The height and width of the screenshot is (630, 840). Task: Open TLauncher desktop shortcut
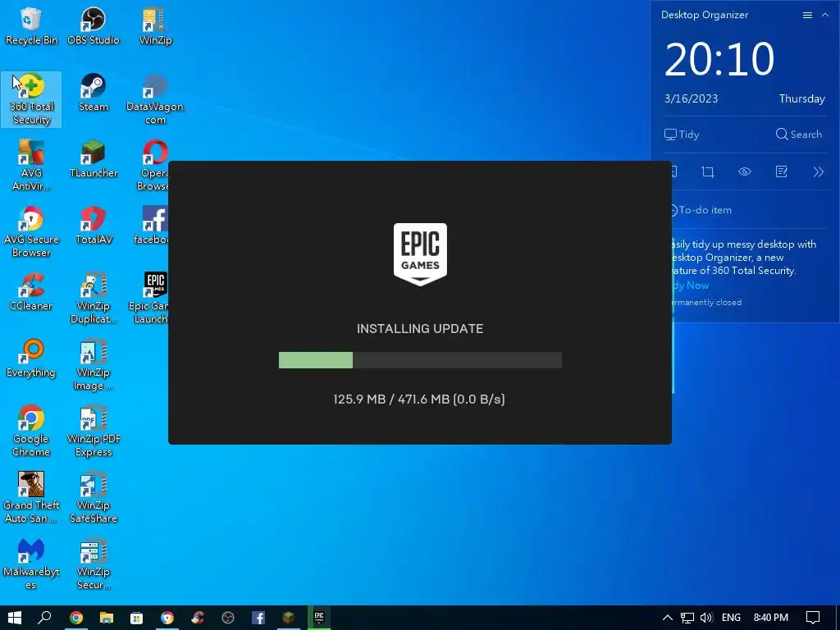tap(94, 160)
